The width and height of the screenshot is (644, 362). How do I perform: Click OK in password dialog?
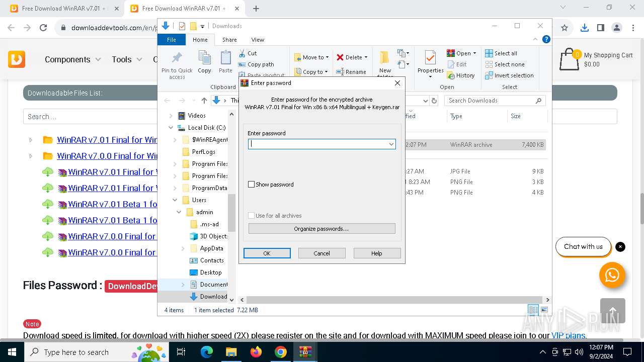pyautogui.click(x=267, y=253)
